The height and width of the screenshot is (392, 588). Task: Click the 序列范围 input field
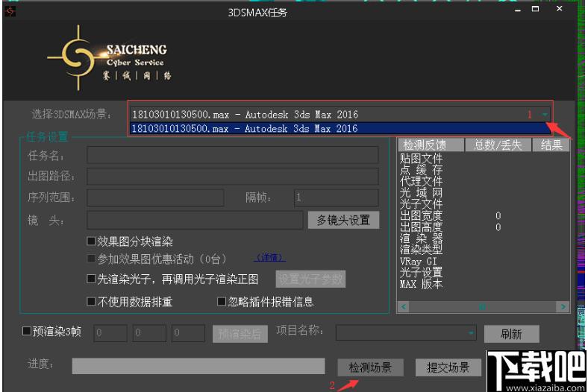pos(155,197)
